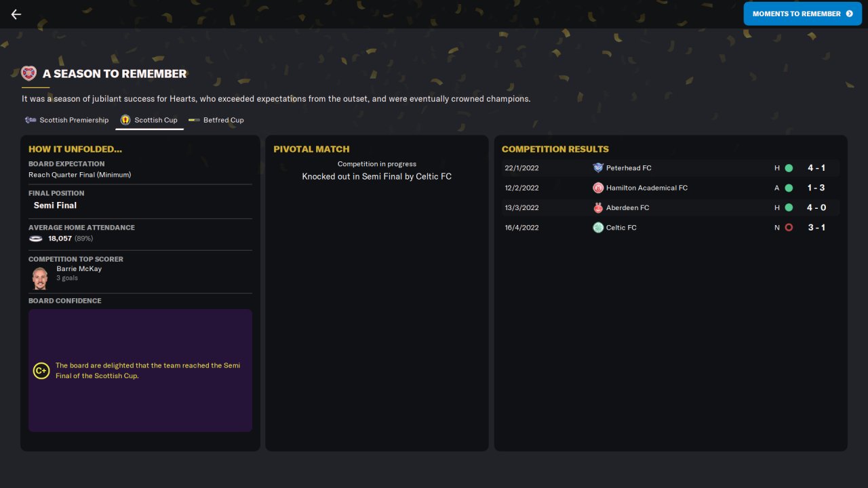Click green win indicator for Hamilton match
This screenshot has width=868, height=488.
pyautogui.click(x=789, y=188)
